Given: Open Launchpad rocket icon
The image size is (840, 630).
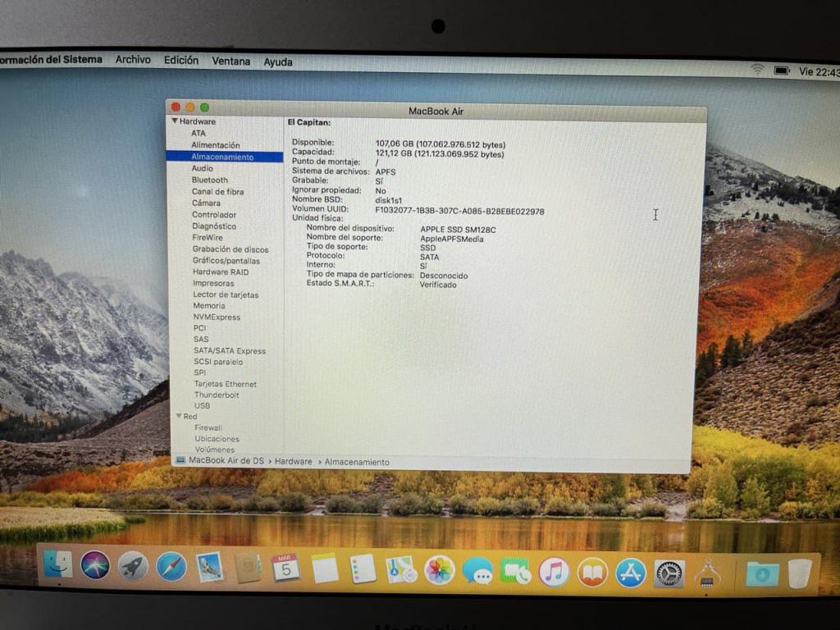Looking at the screenshot, I should click(x=133, y=566).
